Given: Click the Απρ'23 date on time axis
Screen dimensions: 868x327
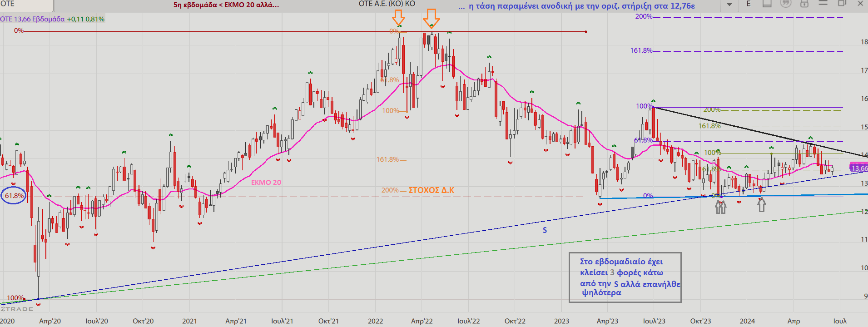Looking at the screenshot, I should 607,321.
